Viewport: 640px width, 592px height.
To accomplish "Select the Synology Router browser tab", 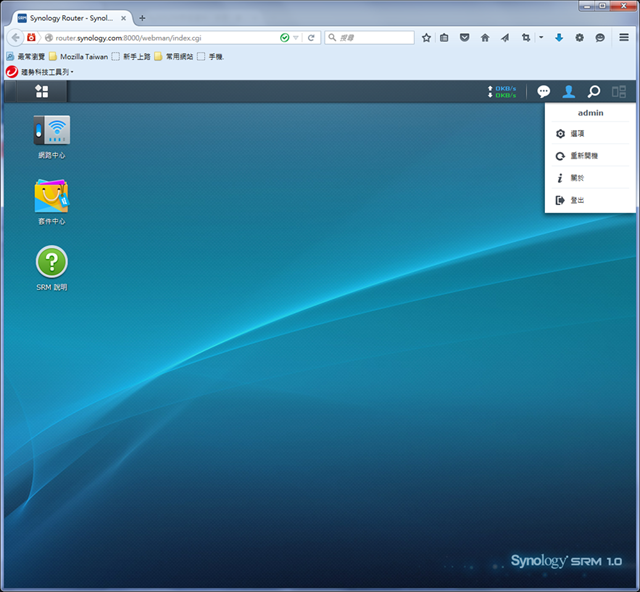I will [71, 18].
